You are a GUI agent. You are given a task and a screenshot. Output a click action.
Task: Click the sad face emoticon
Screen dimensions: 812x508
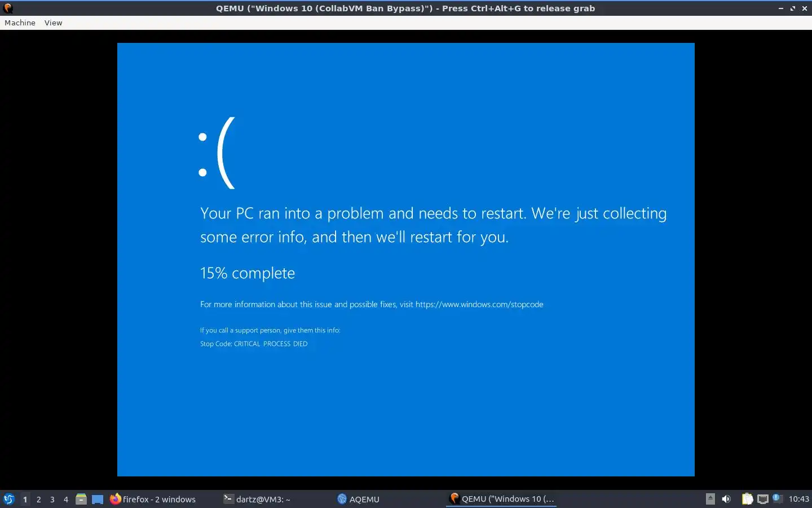tap(217, 152)
